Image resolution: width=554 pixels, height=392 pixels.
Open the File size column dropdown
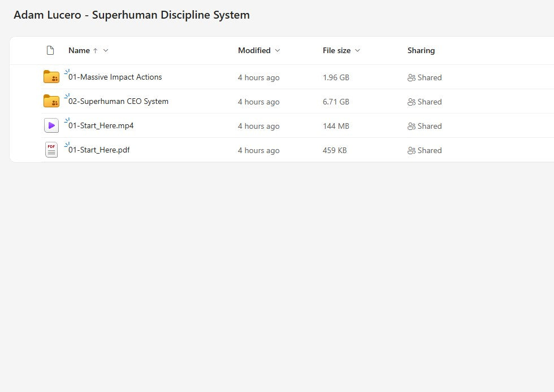359,50
